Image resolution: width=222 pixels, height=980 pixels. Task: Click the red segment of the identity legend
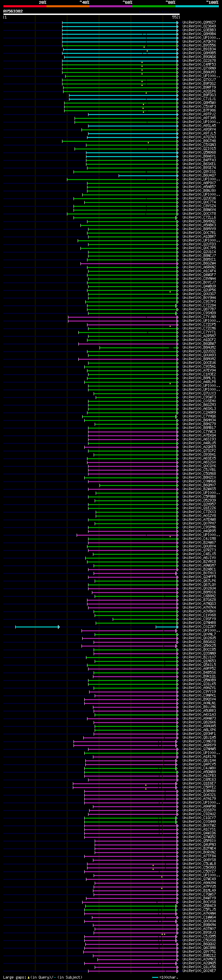[x=25, y=6]
